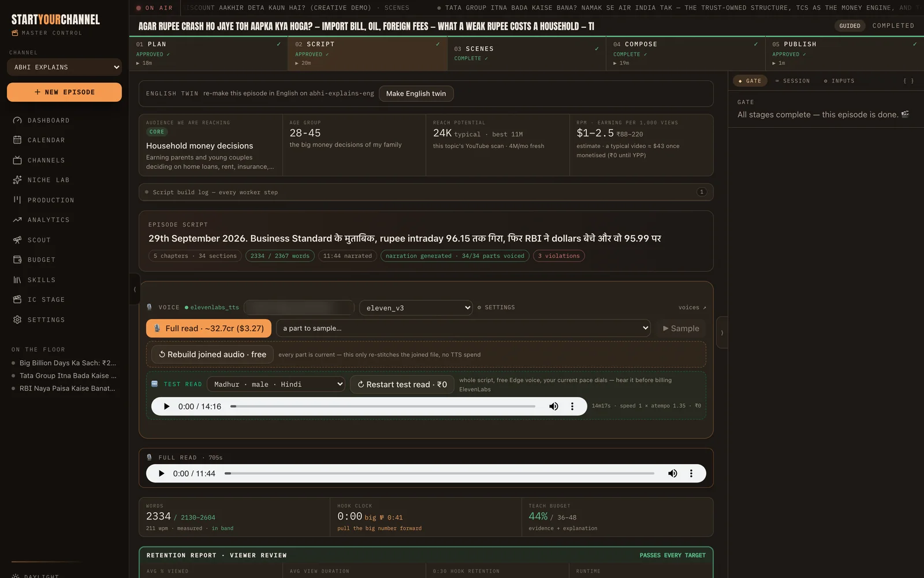Go to the 04 Compose stage
Screen dimensions: 924x578
(685, 53)
